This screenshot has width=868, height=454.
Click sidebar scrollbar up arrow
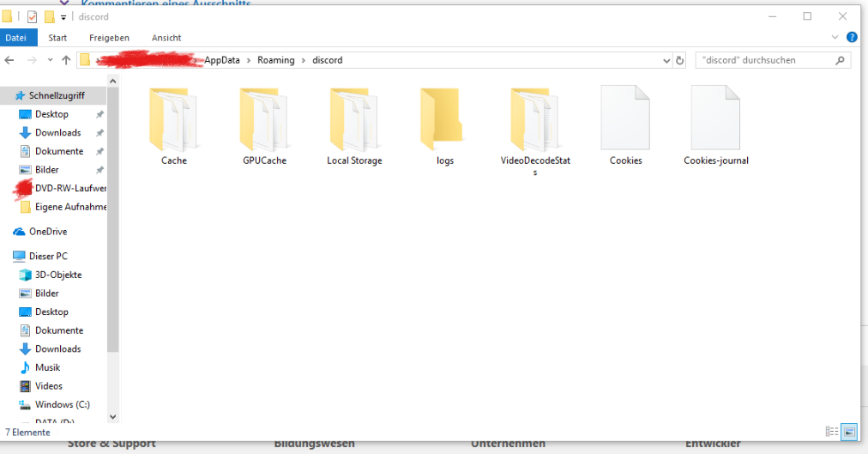tap(113, 82)
